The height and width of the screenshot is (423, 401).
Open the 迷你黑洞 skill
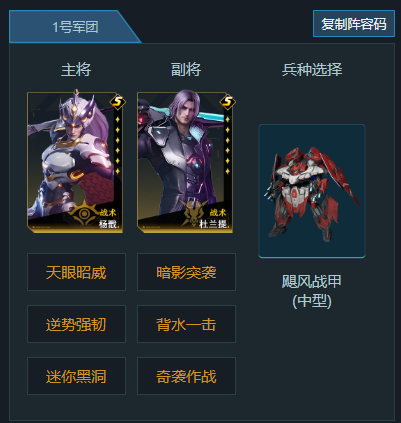[76, 376]
